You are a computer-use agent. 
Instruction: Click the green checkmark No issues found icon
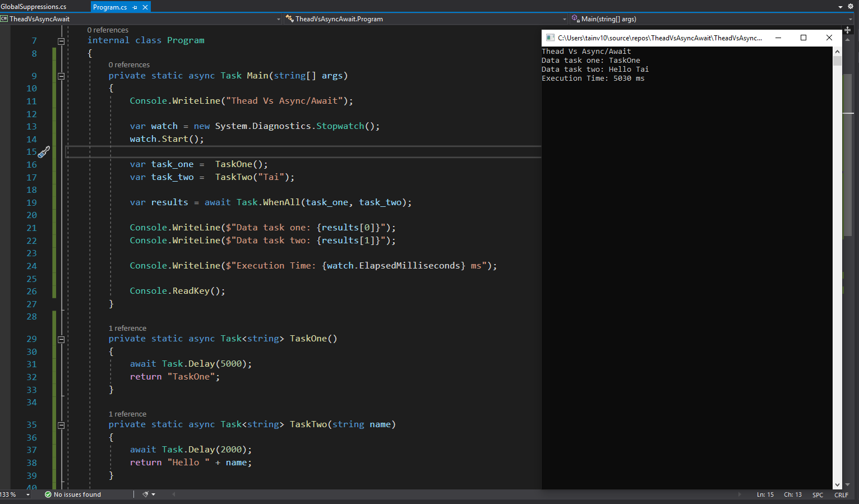click(48, 494)
